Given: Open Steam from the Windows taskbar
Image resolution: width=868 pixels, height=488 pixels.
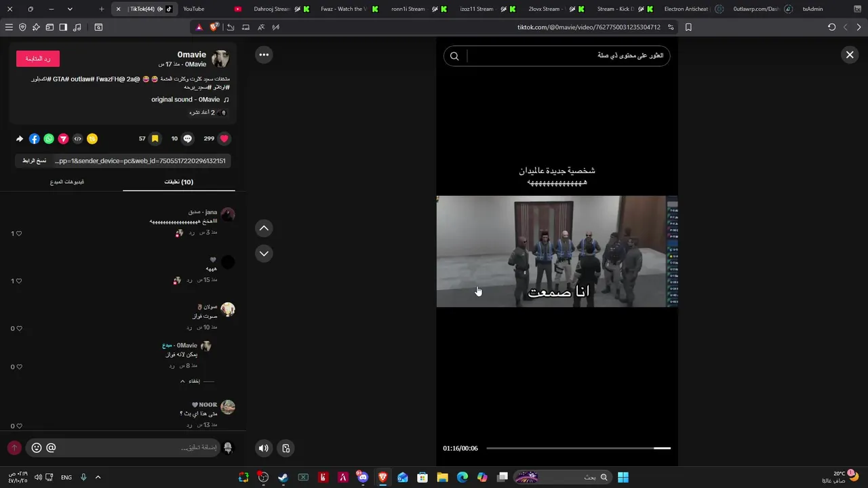Looking at the screenshot, I should [x=283, y=477].
